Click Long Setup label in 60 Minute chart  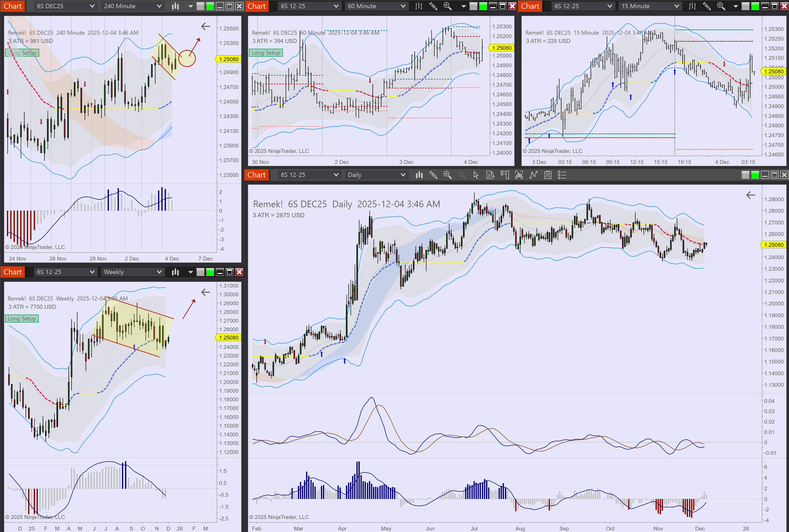point(266,53)
